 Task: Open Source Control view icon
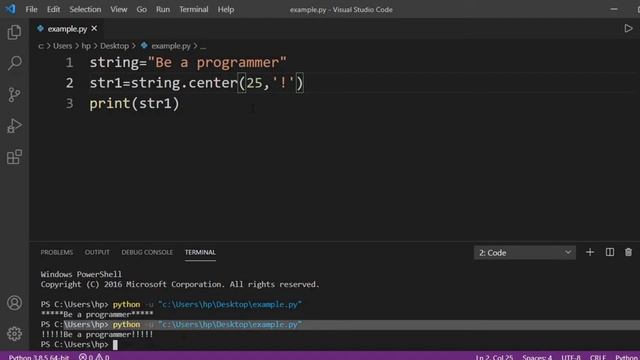tap(14, 95)
